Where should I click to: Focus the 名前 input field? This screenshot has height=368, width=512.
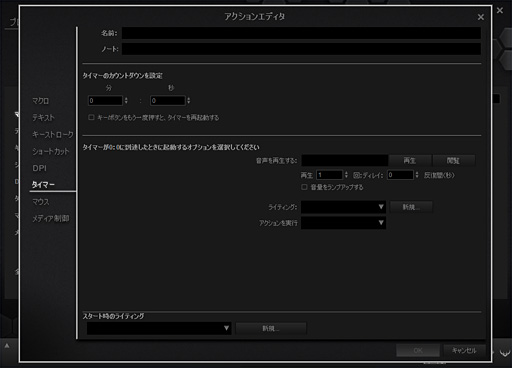coord(301,33)
